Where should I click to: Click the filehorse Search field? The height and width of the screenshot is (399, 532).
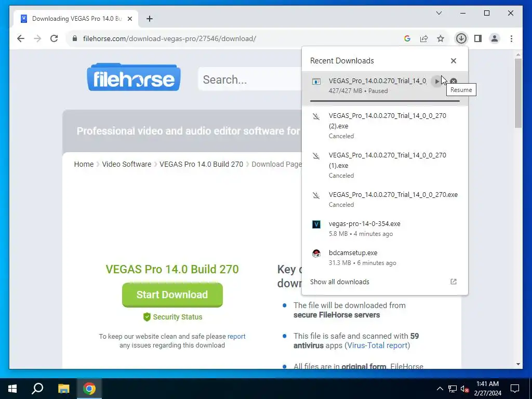click(x=250, y=79)
